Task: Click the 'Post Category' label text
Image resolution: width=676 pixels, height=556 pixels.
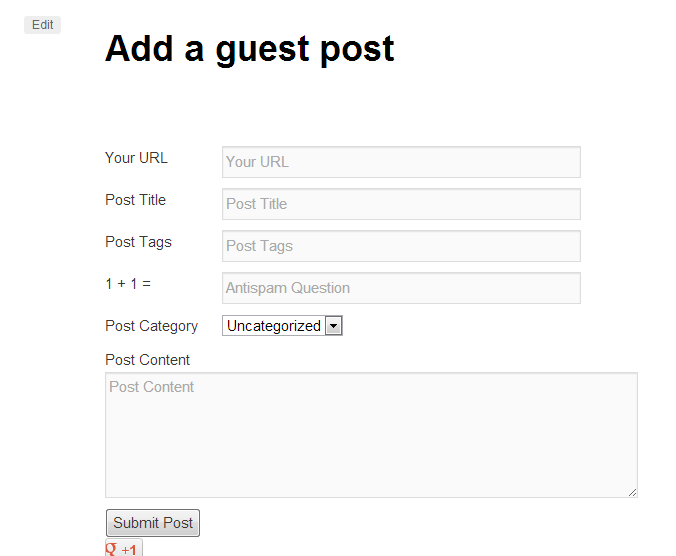Action: point(151,326)
